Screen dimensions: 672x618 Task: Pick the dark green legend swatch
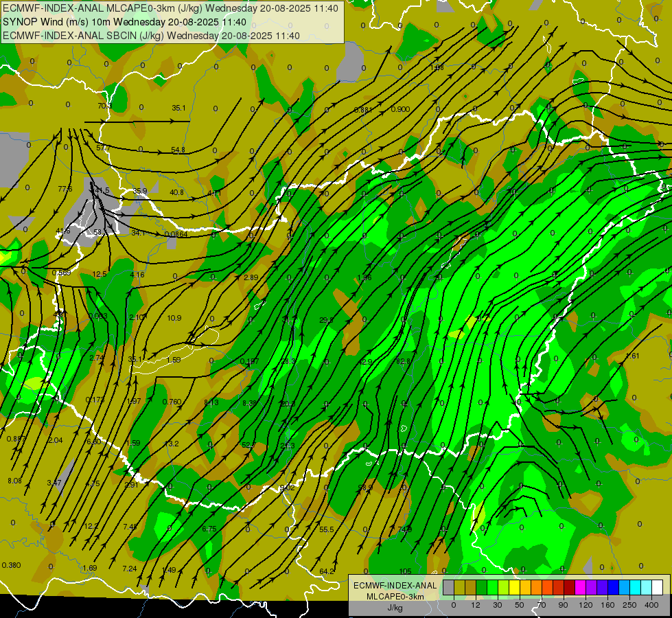coord(482,587)
